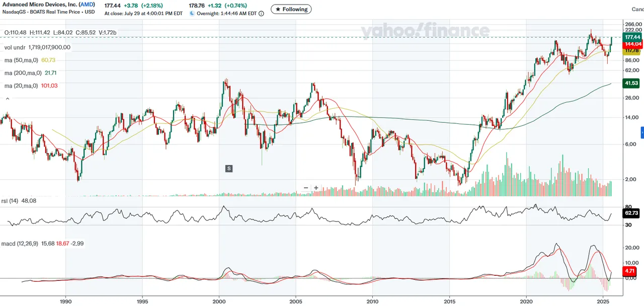
Task: Click the 178.76 overnight price
Action: pyautogui.click(x=197, y=5)
